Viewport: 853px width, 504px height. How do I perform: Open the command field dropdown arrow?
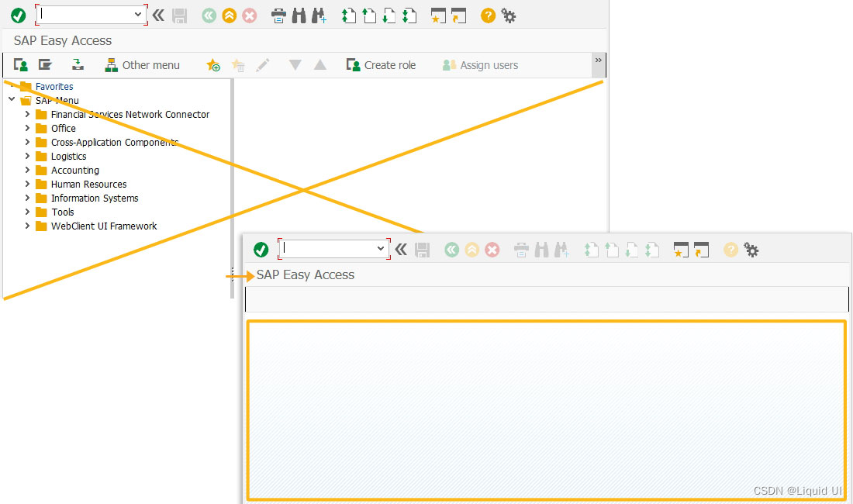[136, 14]
